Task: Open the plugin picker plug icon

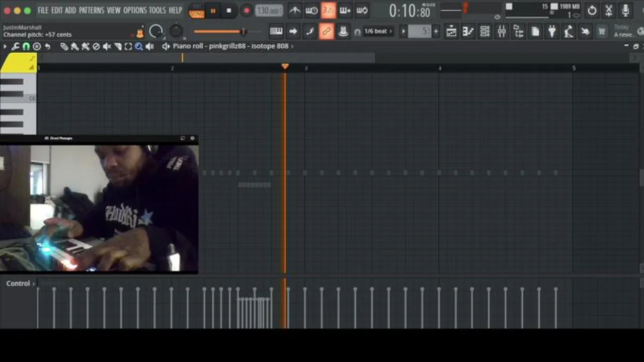Action: click(x=552, y=32)
